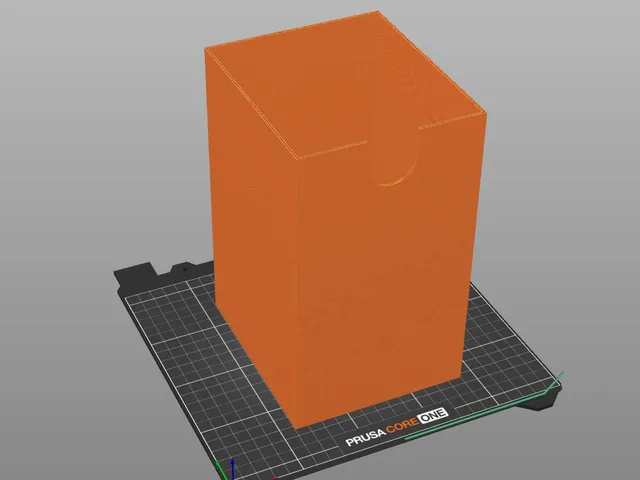Select the left side face of box
The height and width of the screenshot is (480, 640).
[x=253, y=229]
